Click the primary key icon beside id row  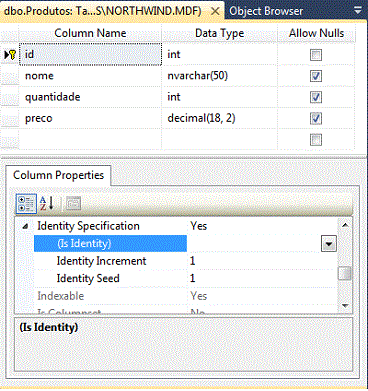pyautogui.click(x=10, y=55)
